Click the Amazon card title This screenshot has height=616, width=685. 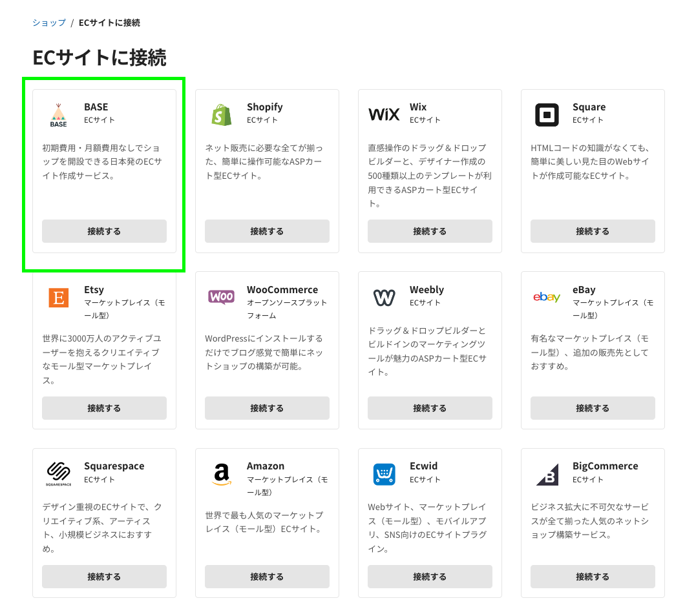[266, 466]
